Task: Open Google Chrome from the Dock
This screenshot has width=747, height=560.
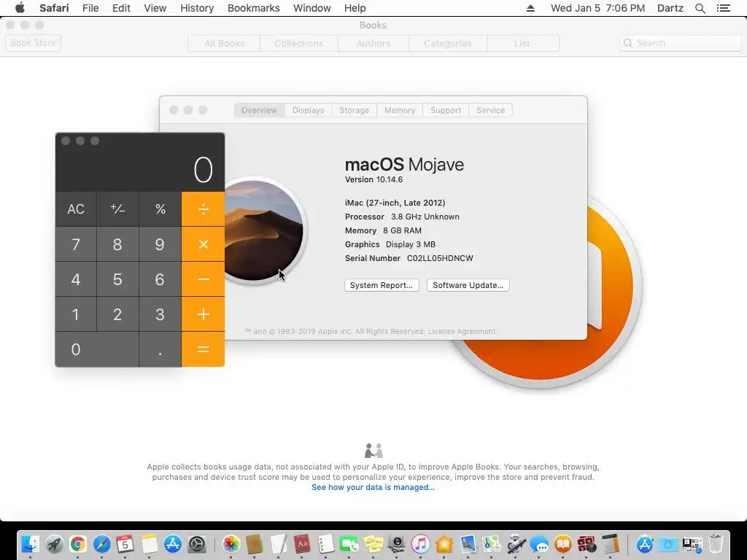Action: (x=77, y=544)
